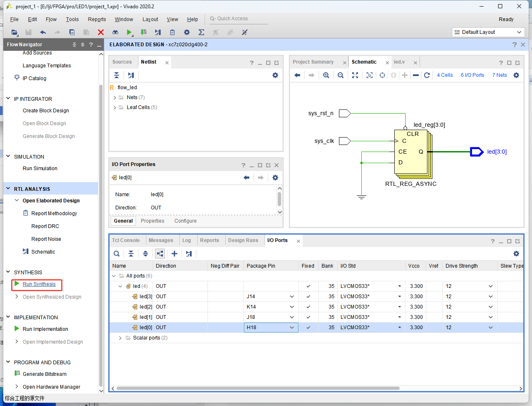Switch to the Project Summary tab
Image resolution: width=532 pixels, height=406 pixels.
point(313,62)
